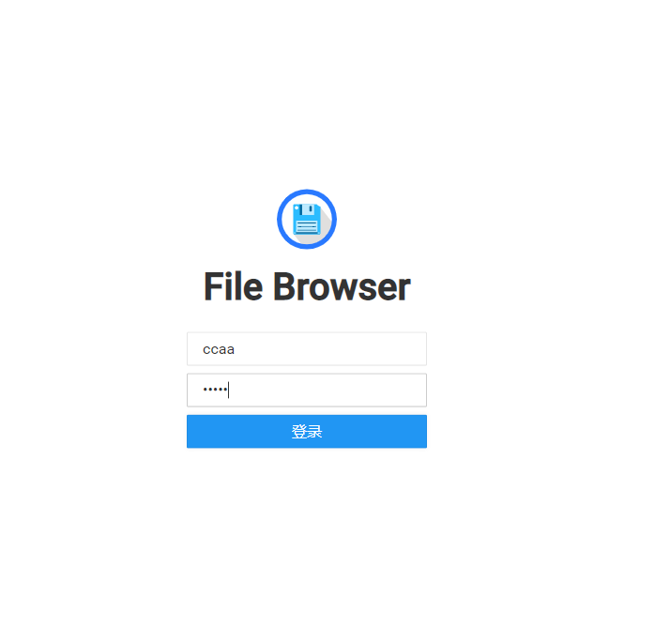Click the File Browser floppy disk logo
The image size is (655, 644).
point(307,219)
